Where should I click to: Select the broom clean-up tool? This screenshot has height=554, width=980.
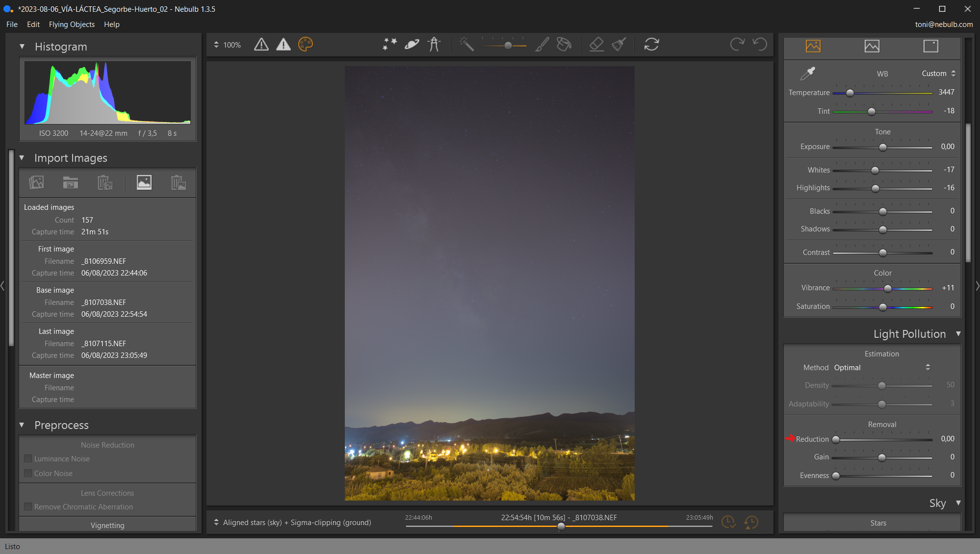pos(619,45)
